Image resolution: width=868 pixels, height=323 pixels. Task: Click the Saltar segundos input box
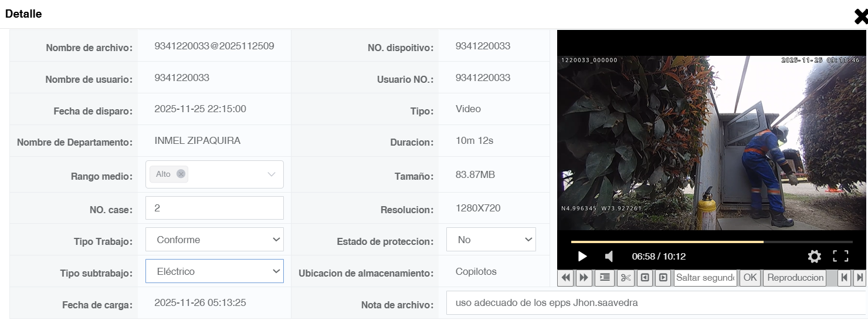coord(706,278)
